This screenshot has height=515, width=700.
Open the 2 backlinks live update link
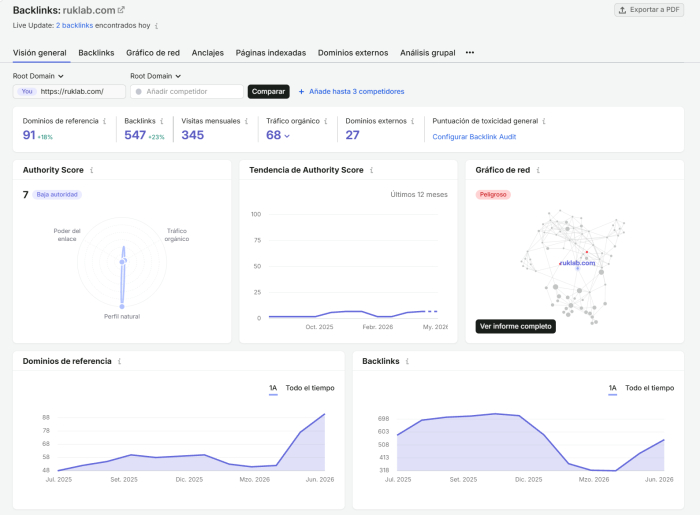pos(75,25)
